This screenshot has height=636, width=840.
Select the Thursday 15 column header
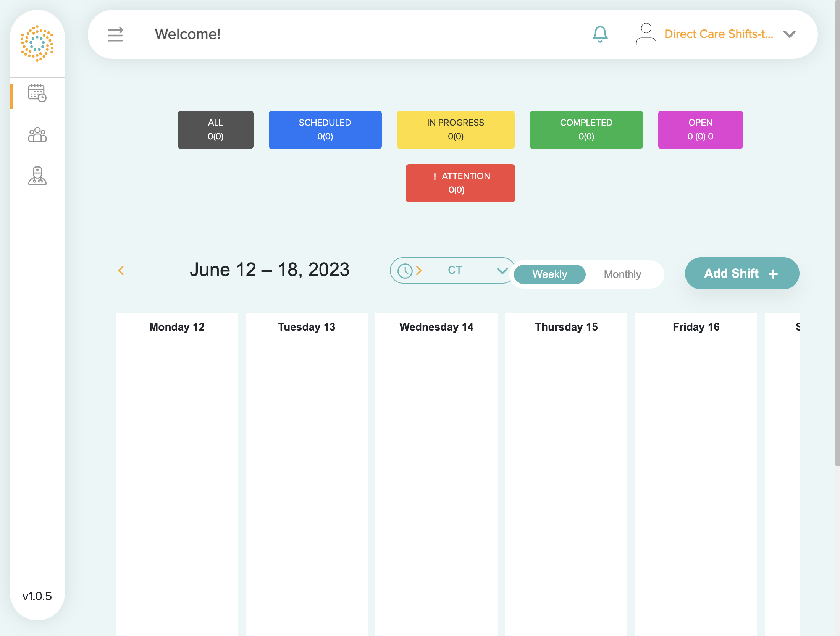click(566, 327)
